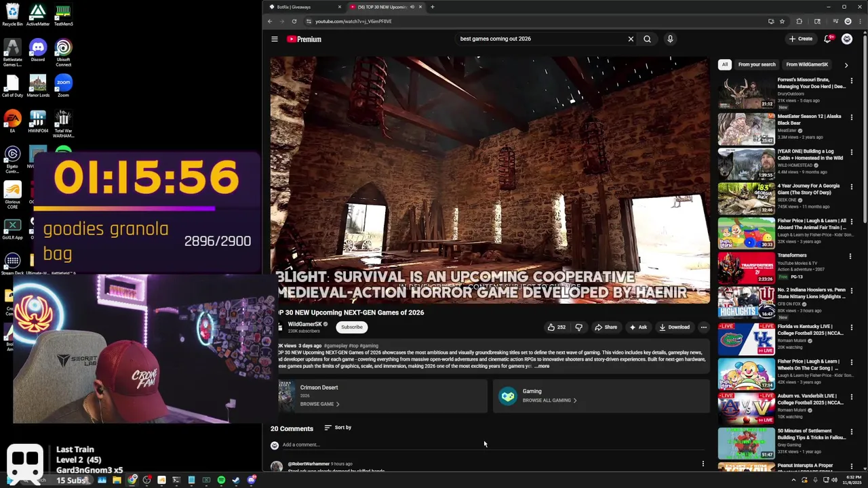Open HWiNFO64 desktop shortcut
This screenshot has height=488, width=868.
coord(38,122)
